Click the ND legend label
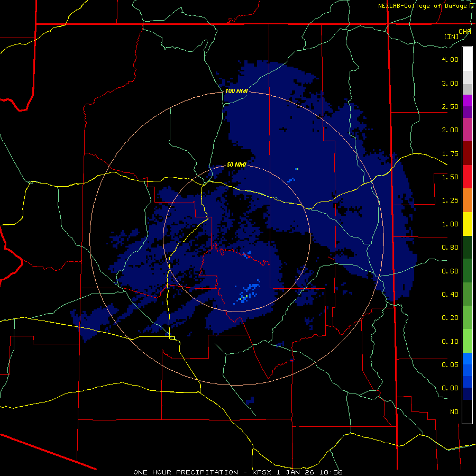Image resolution: width=476 pixels, height=476 pixels. 454,412
